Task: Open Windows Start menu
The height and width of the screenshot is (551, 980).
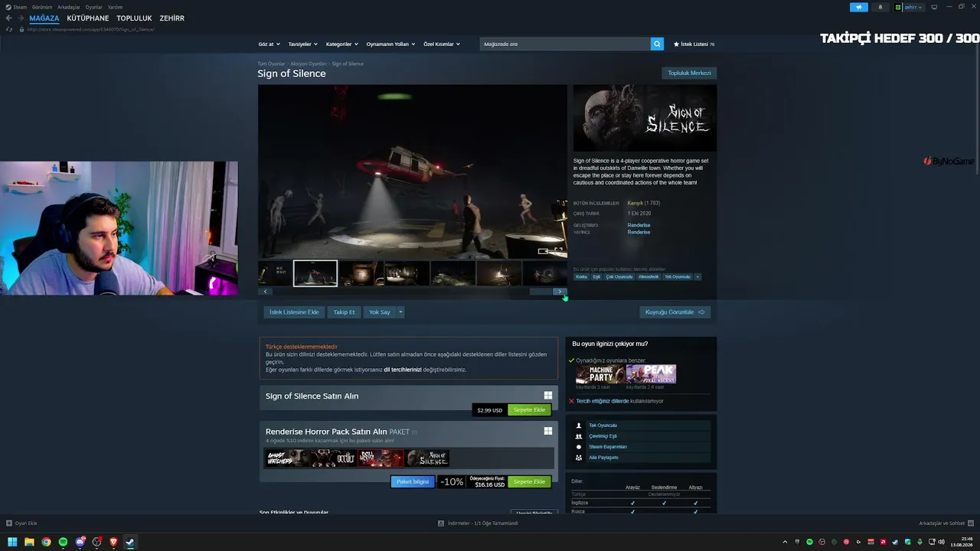Action: tap(12, 542)
